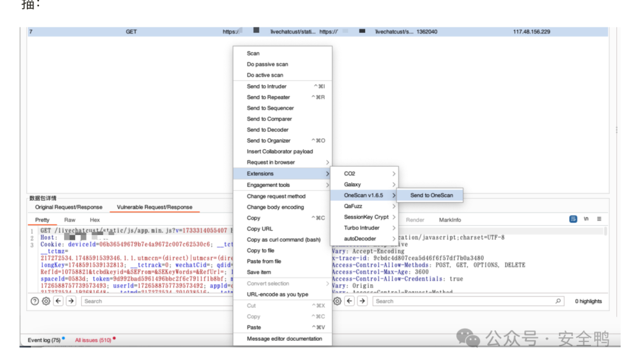
Task: Open request editor settings gear icon
Action: (x=46, y=301)
